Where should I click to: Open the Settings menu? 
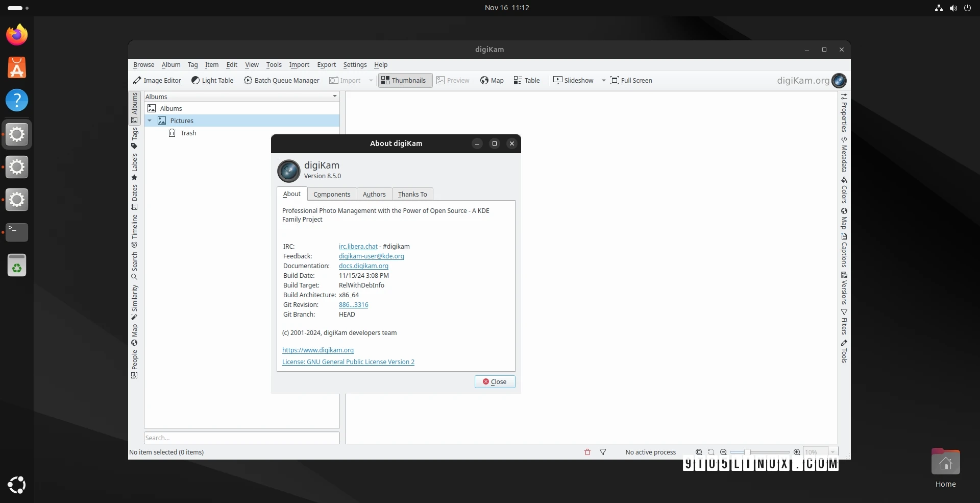click(x=355, y=65)
